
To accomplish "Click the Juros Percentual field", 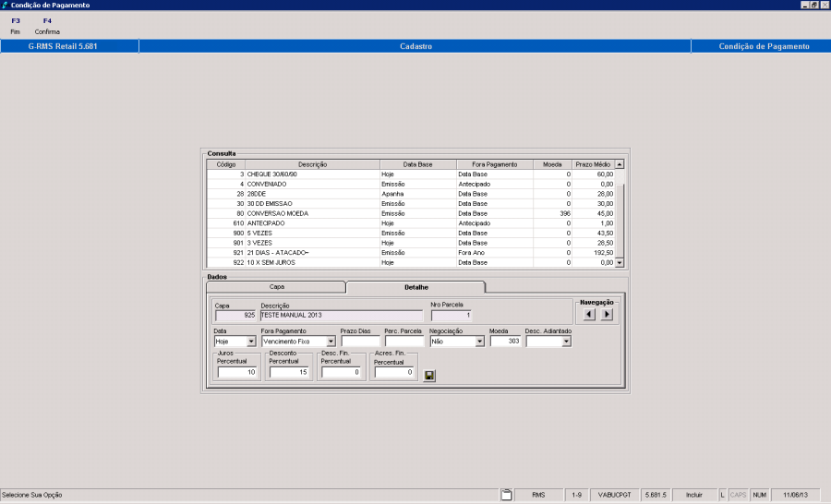I will tap(238, 373).
